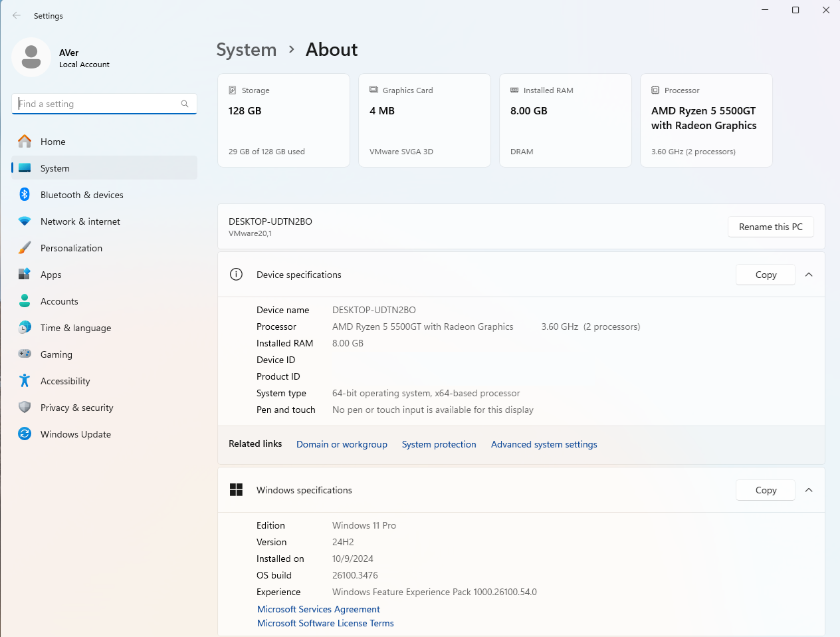
Task: Go to Network & internet
Action: point(104,221)
